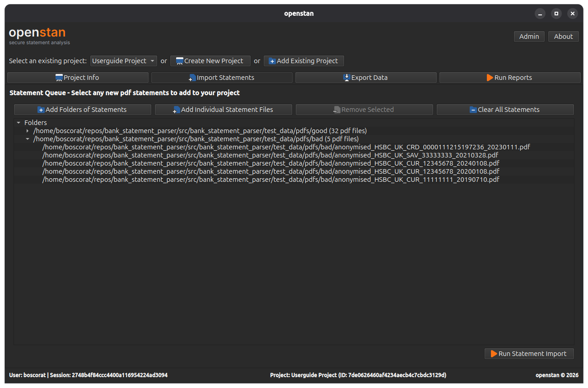Click the orange play icon on Run Statement Import
The width and height of the screenshot is (588, 388).
tap(494, 354)
